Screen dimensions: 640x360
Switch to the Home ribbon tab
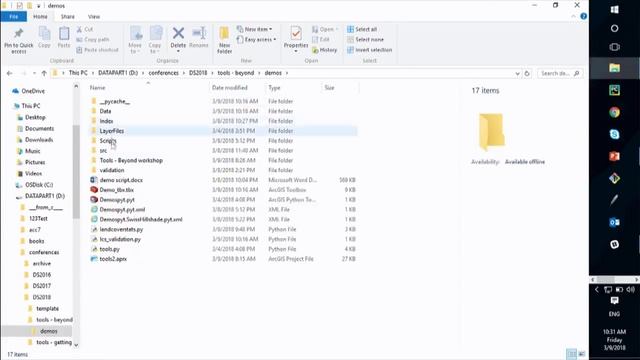click(x=40, y=17)
